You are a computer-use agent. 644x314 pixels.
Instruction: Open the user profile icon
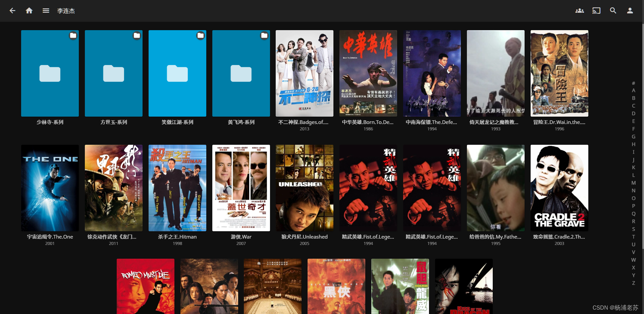tap(630, 11)
